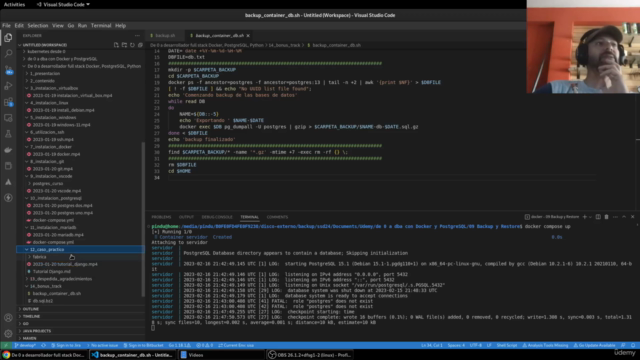Image resolution: width=640 pixels, height=360 pixels.
Task: Switch to the DEBUG CONSOLE tab
Action: tap(217, 217)
